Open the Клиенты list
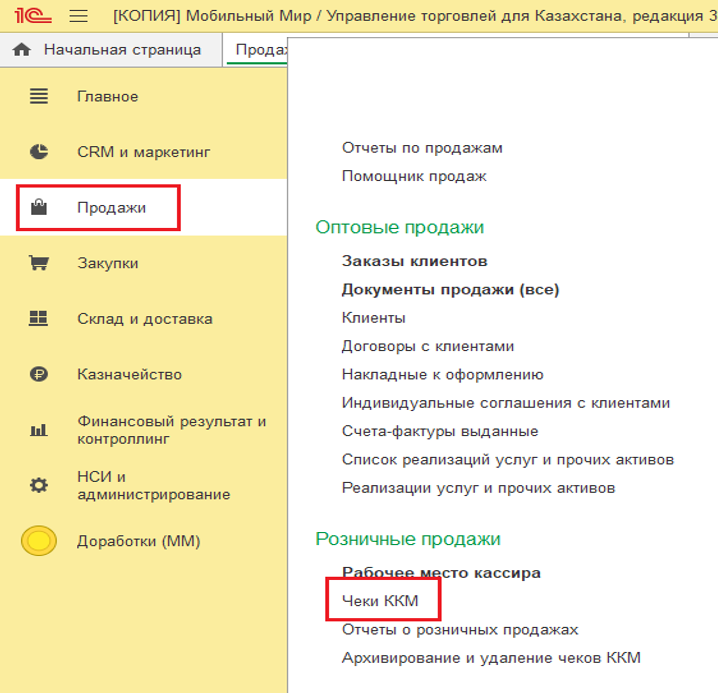718x693 pixels. (374, 318)
